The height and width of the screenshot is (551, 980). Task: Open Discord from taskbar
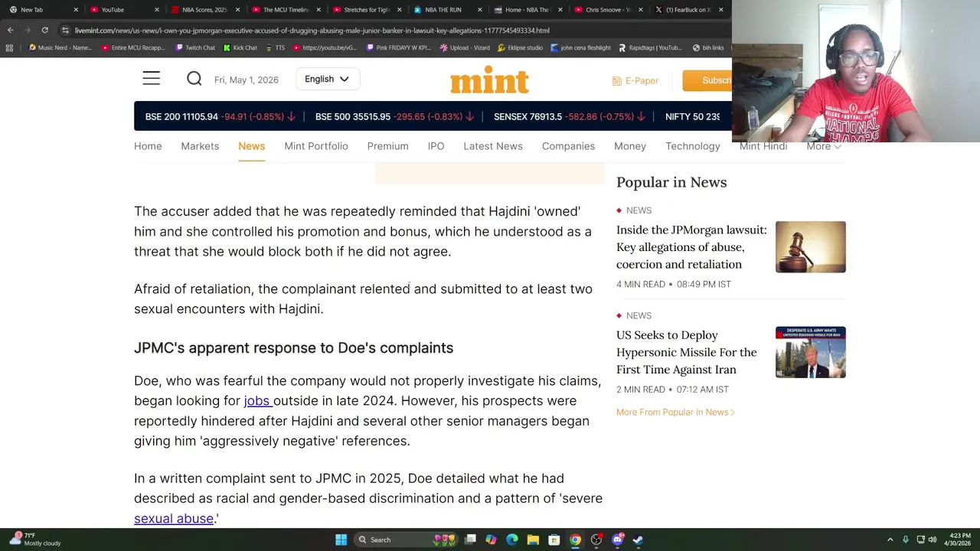point(618,540)
